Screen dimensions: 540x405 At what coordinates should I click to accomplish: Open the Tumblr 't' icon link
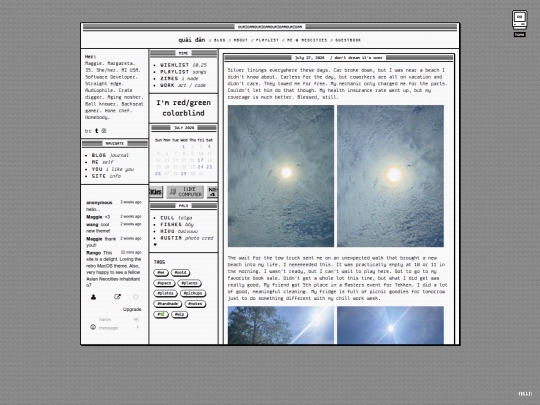[x=97, y=131]
